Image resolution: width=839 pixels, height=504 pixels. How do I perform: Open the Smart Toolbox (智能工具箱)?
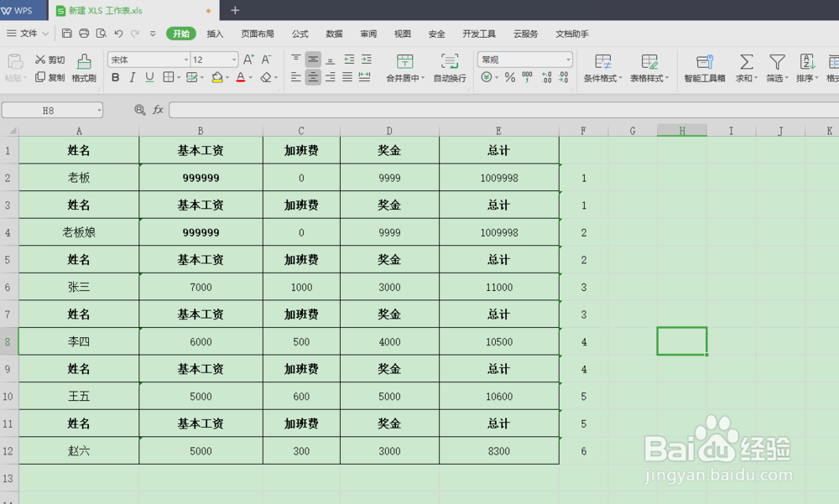[706, 67]
